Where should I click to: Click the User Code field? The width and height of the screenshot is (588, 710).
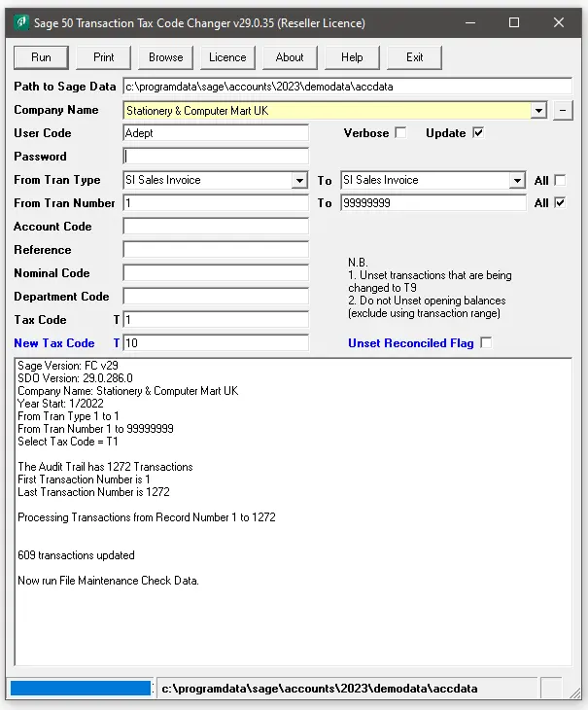pos(216,133)
